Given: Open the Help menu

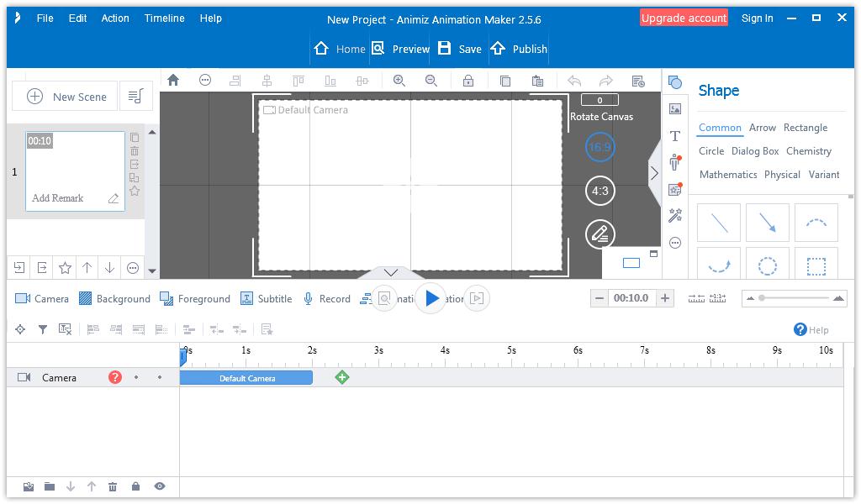Looking at the screenshot, I should [x=211, y=18].
